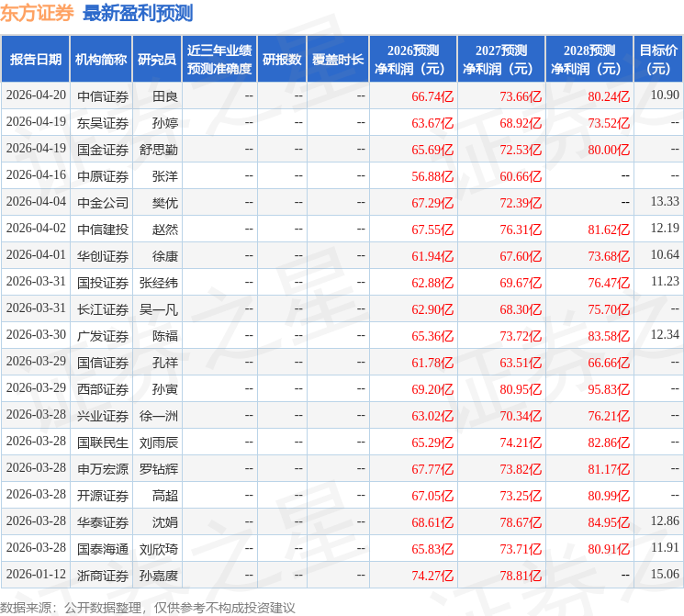Click the 申万宏源 institution cell
The width and height of the screenshot is (684, 616).
click(103, 469)
